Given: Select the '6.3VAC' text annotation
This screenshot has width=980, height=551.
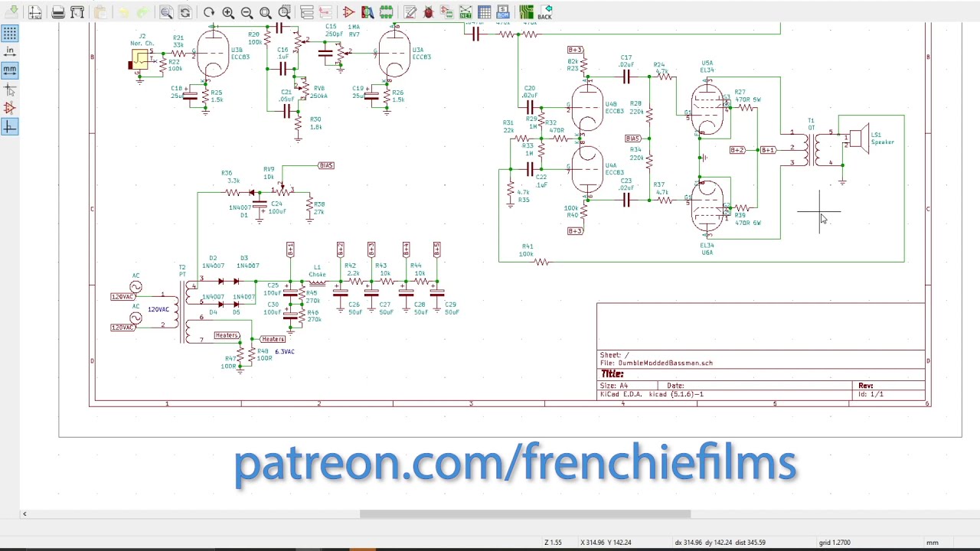Looking at the screenshot, I should point(285,352).
